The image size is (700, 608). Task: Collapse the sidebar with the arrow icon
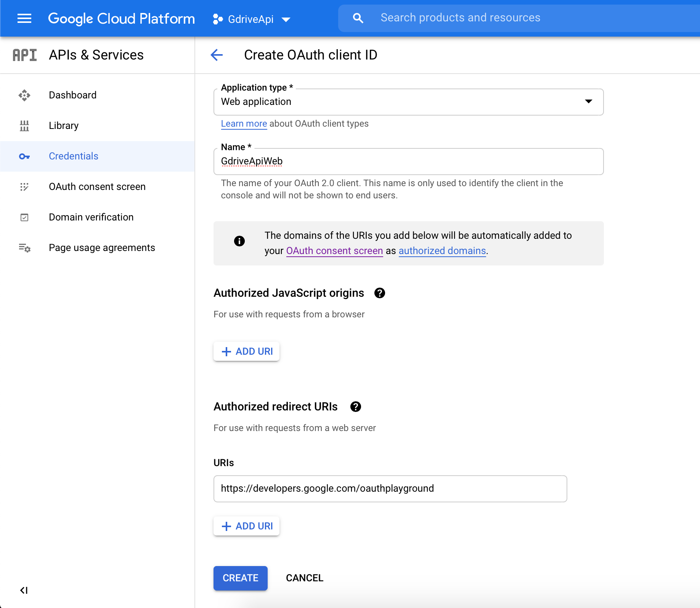pos(24,590)
